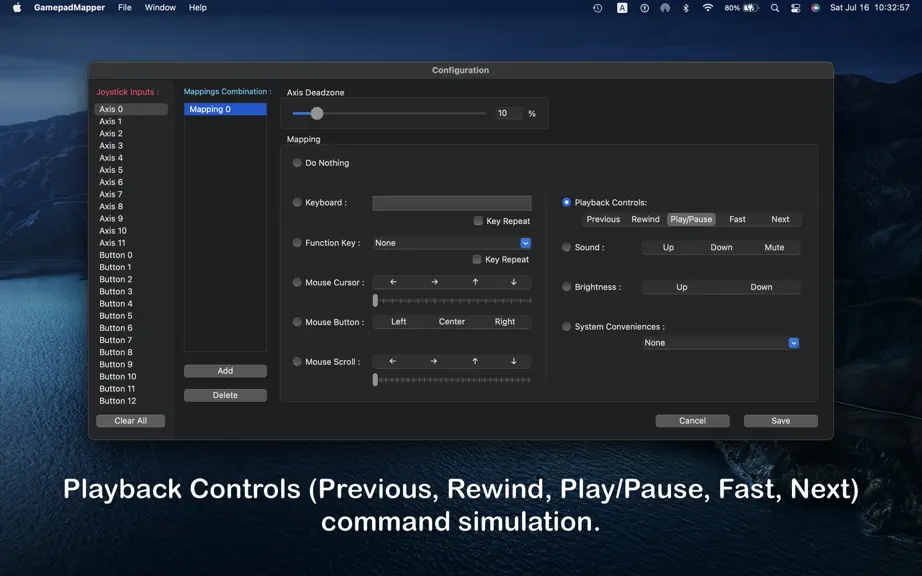The width and height of the screenshot is (922, 576).
Task: Open Control Center in the menu bar
Action: tap(796, 8)
